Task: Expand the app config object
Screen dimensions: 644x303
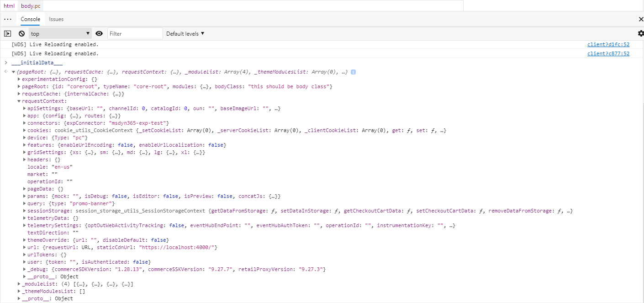Action: click(x=24, y=116)
